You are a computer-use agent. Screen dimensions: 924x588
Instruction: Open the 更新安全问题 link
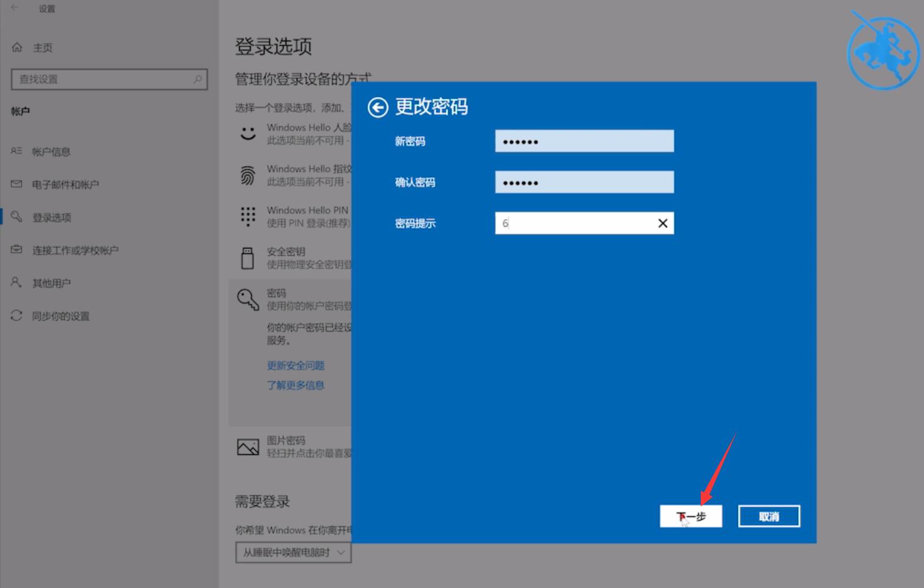tap(296, 365)
